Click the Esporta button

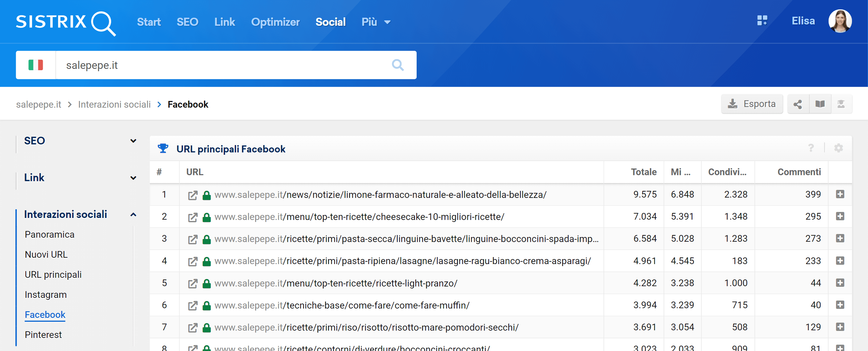tap(752, 104)
